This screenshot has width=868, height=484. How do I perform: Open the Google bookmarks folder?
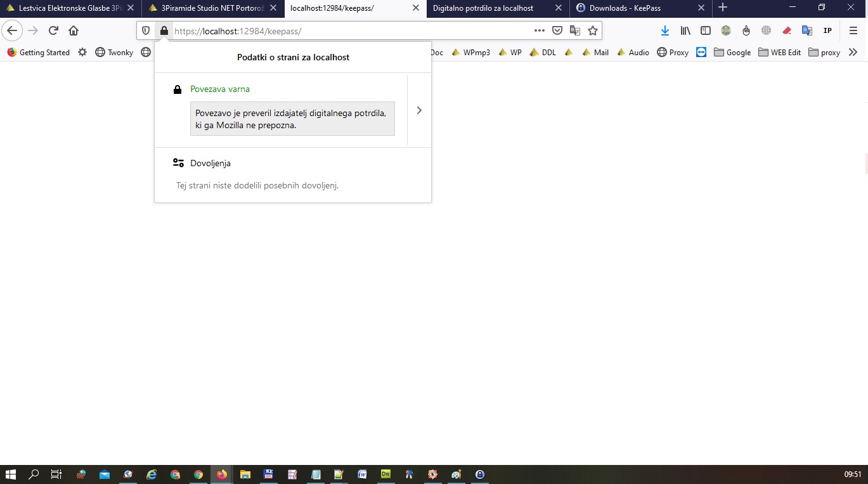[x=732, y=53]
